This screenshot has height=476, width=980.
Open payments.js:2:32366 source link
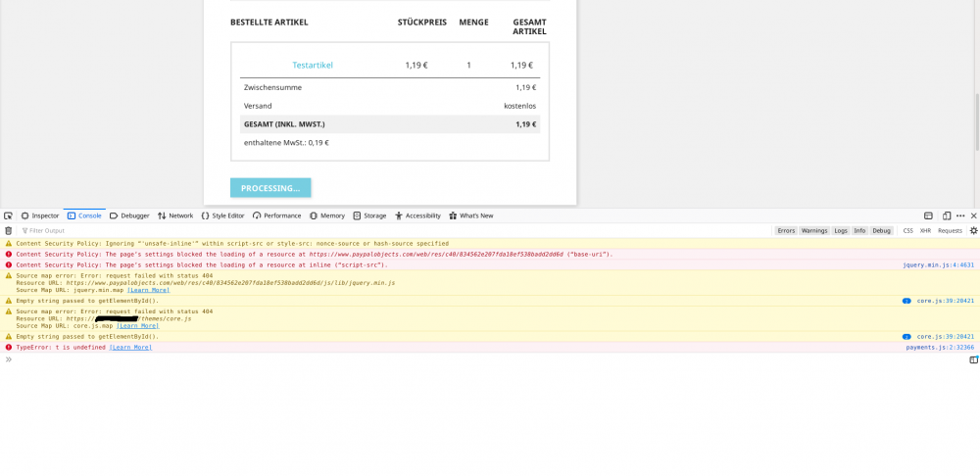(940, 347)
